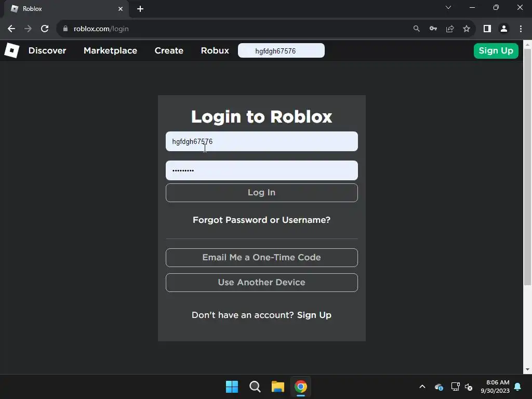The height and width of the screenshot is (399, 532).
Task: Close the Roblox tab
Action: [121, 9]
